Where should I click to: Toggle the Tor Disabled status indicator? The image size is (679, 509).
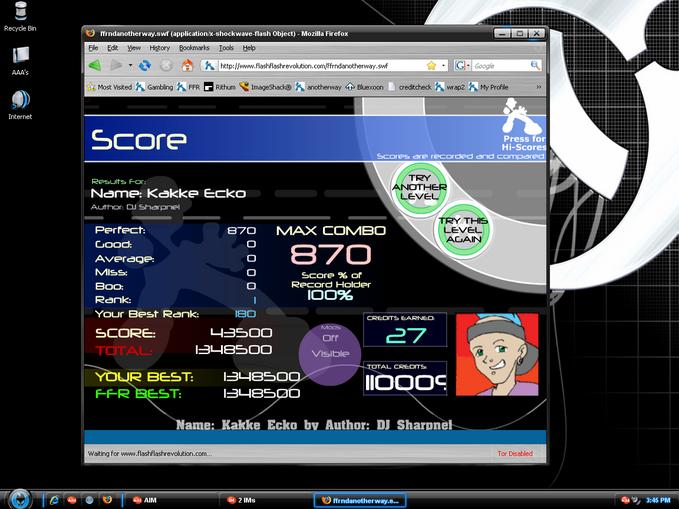pos(515,453)
